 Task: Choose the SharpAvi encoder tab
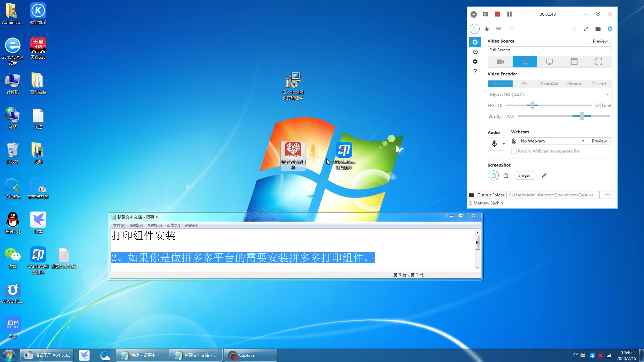pyautogui.click(x=549, y=83)
